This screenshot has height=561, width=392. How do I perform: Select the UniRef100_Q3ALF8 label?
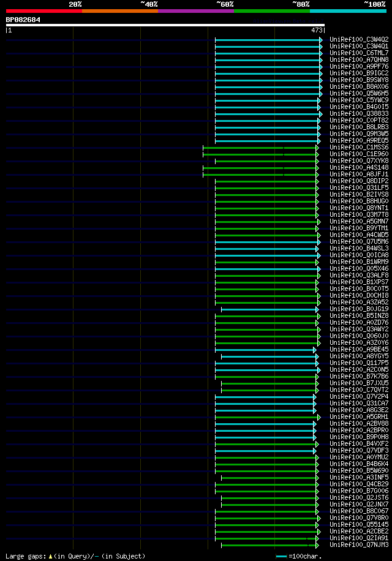point(359,276)
